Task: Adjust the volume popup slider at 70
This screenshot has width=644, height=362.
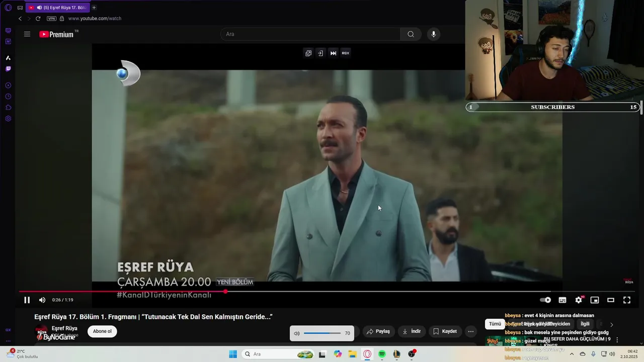Action: [x=322, y=333]
